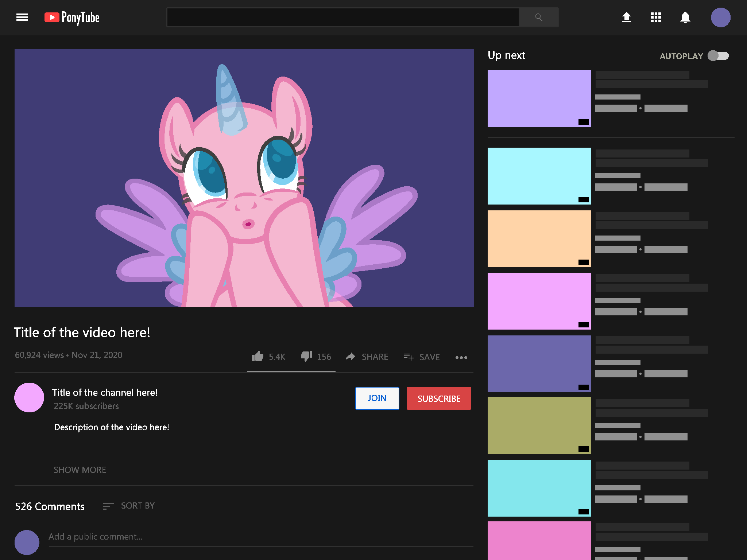This screenshot has height=560, width=747.
Task: Click the commenter avatar beside comment box
Action: tap(27, 542)
